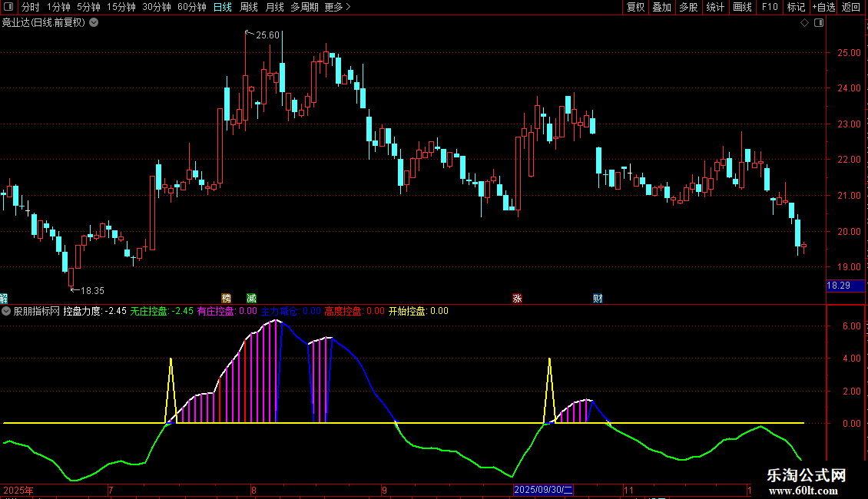This screenshot has width=868, height=499.
Task: Switch to 月线 monthly chart
Action: [x=274, y=7]
